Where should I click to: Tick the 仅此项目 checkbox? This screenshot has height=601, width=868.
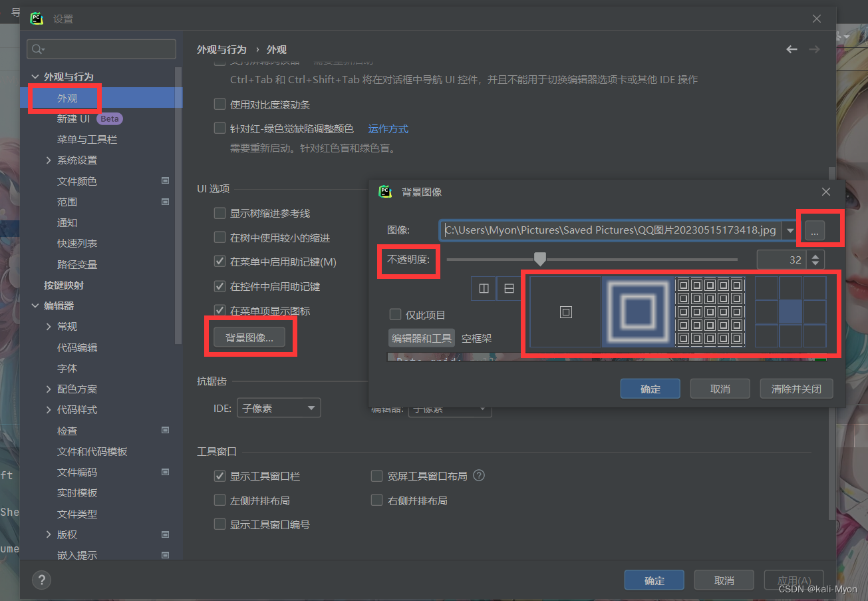coord(395,315)
